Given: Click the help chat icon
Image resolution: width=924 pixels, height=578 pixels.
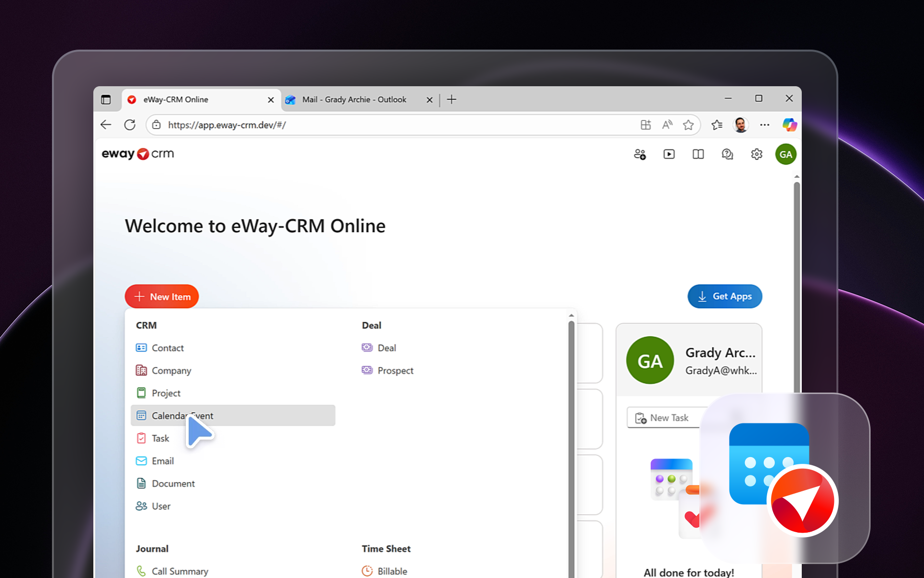Looking at the screenshot, I should (727, 154).
